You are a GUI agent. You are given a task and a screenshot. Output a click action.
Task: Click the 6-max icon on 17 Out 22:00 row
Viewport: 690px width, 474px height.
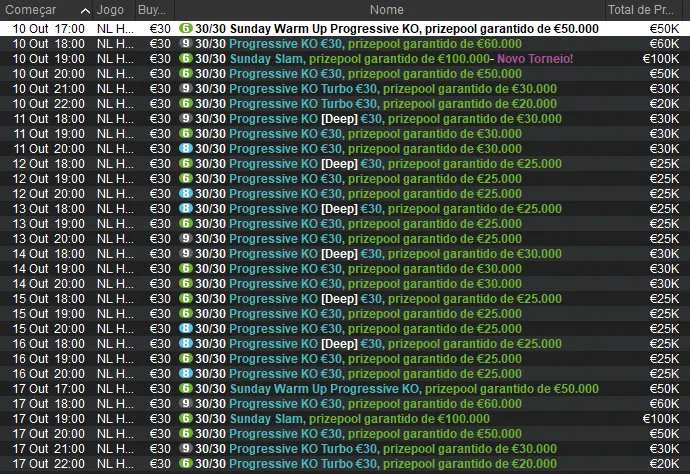point(186,463)
